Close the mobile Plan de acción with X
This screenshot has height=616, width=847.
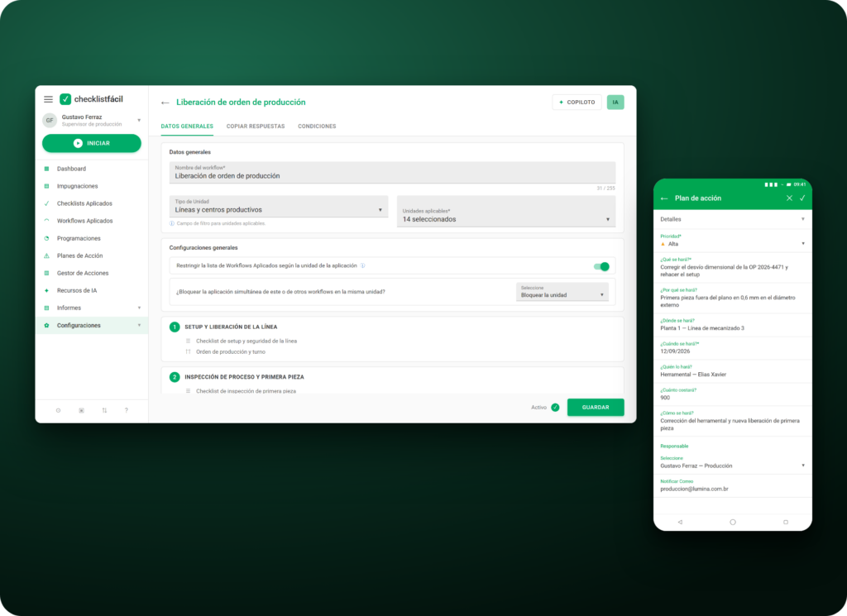[x=789, y=198]
